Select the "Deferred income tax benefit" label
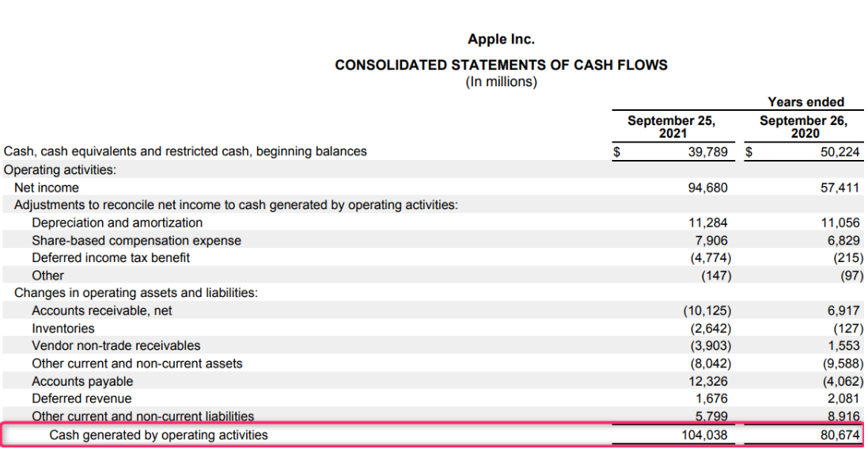The height and width of the screenshot is (472, 868). point(111,257)
